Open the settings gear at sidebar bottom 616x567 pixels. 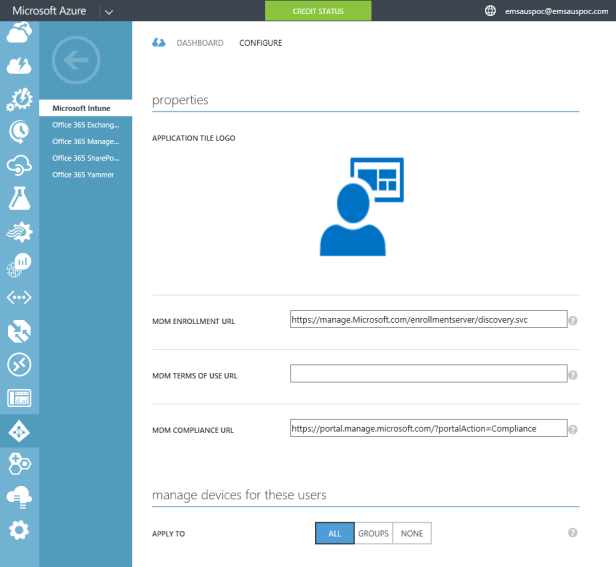click(x=19, y=530)
